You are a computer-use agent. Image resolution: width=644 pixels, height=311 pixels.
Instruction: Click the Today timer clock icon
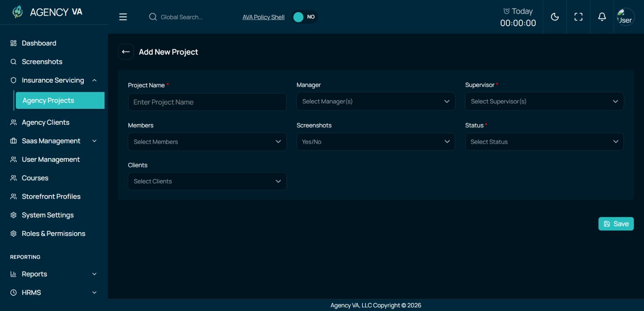pyautogui.click(x=506, y=11)
